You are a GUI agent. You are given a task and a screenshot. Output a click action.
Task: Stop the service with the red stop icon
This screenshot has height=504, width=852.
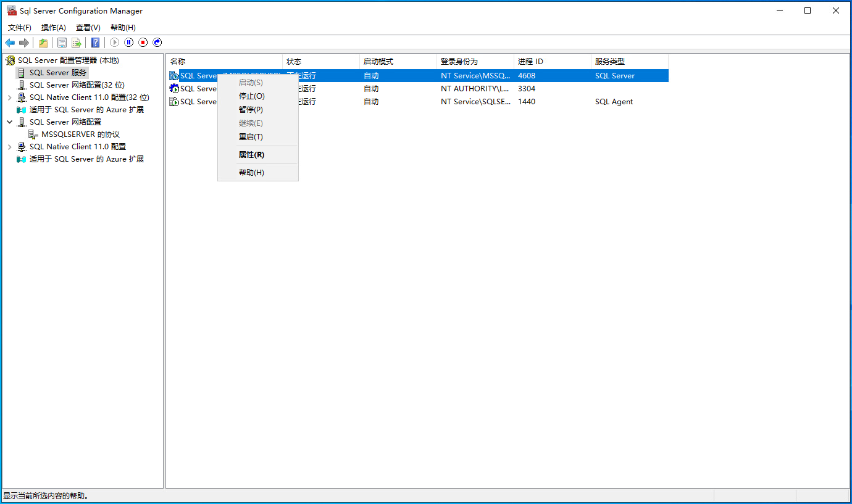point(143,43)
